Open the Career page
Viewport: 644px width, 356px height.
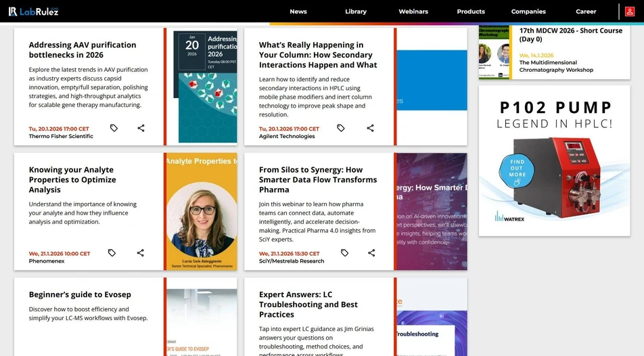click(x=586, y=12)
